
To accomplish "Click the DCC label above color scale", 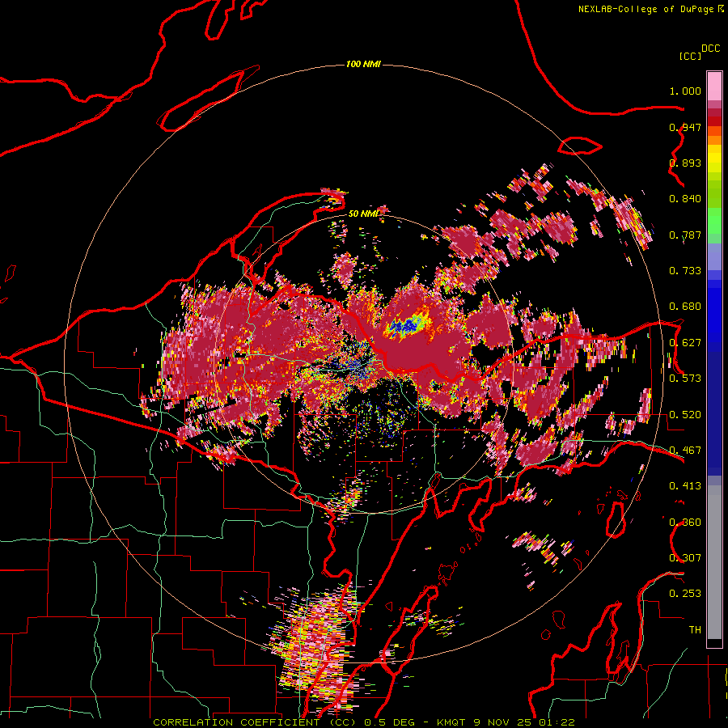I will (x=710, y=49).
